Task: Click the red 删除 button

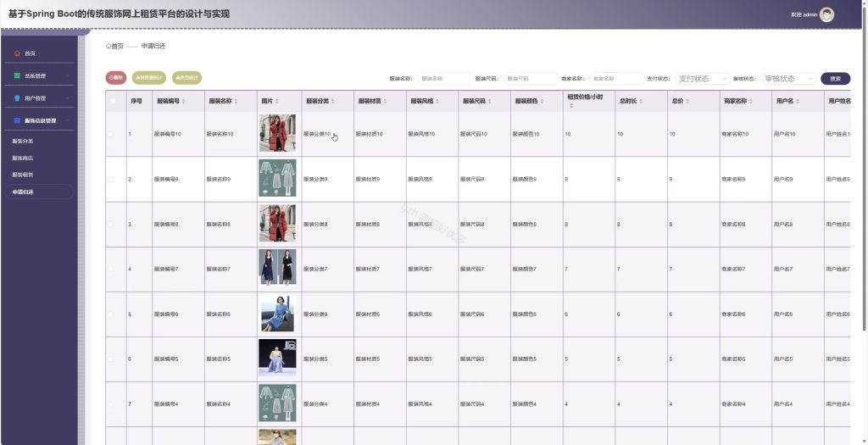Action: [116, 78]
